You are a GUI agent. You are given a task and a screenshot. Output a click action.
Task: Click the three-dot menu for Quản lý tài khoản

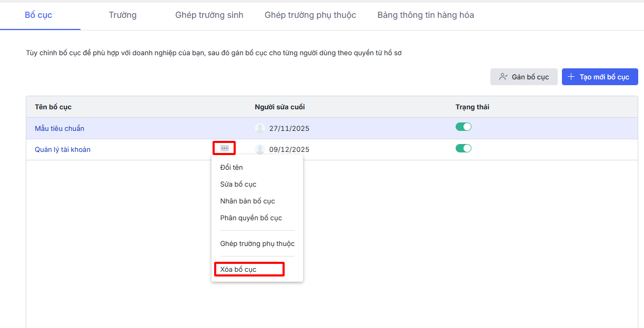[x=225, y=148]
